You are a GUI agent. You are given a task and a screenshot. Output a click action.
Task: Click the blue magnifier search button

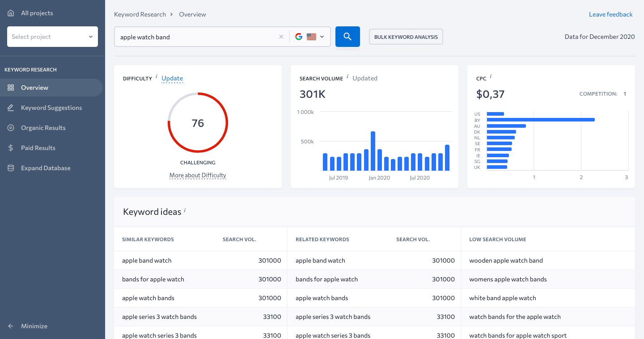(x=347, y=37)
